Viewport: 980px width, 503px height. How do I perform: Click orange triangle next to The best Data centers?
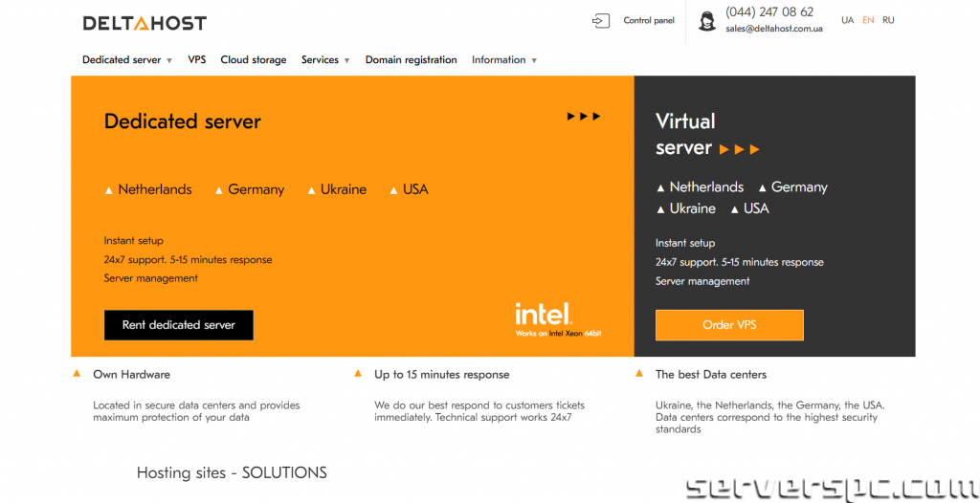[639, 373]
